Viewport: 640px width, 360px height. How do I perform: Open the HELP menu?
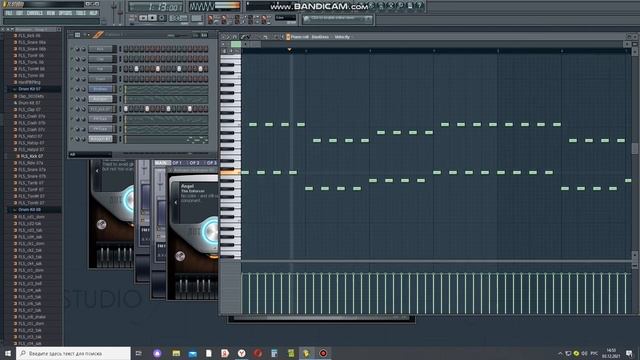93,13
